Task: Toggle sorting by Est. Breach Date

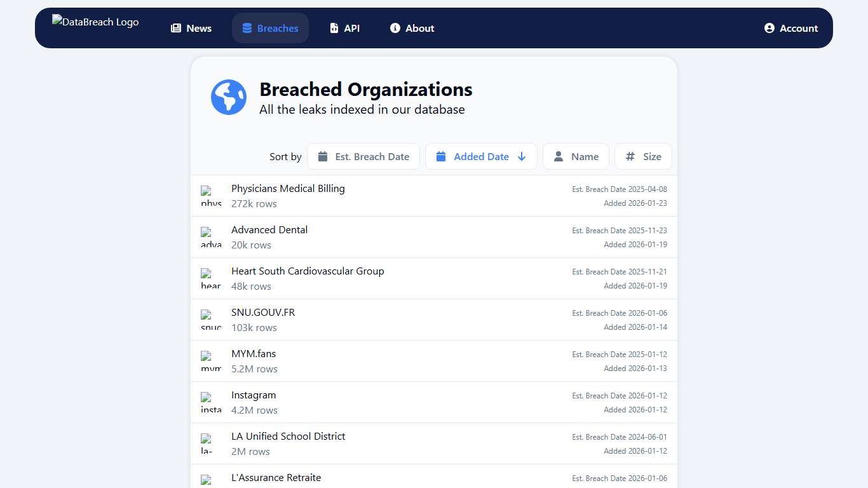Action: pos(363,156)
